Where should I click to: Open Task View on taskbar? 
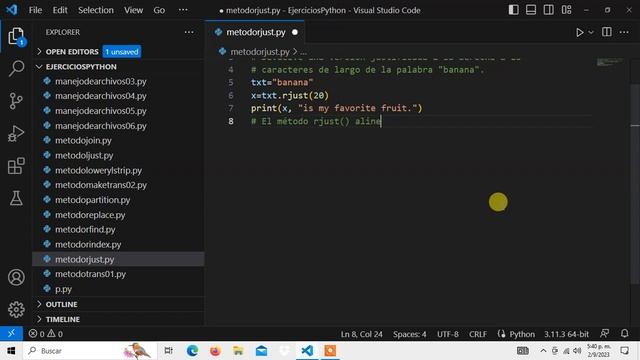click(168, 351)
